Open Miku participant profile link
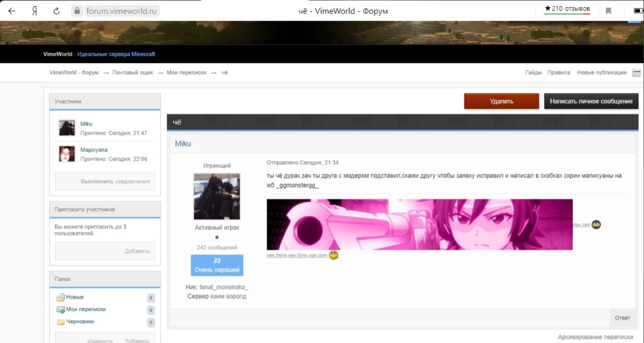Image resolution: width=644 pixels, height=343 pixels. coord(86,124)
